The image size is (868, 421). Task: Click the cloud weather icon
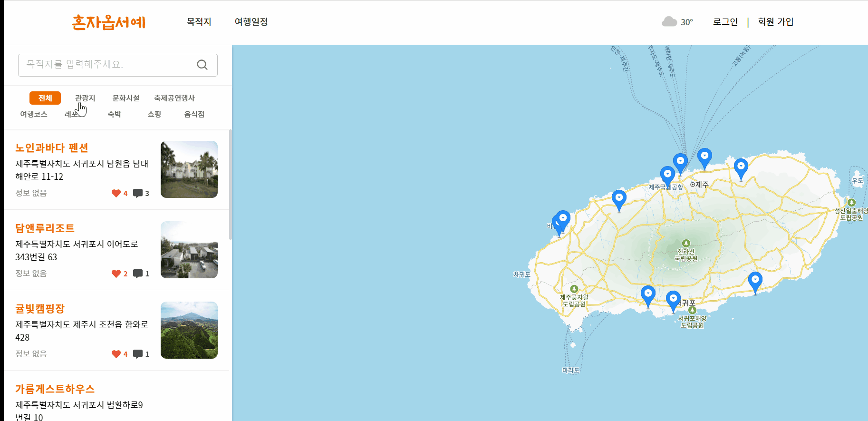click(669, 21)
